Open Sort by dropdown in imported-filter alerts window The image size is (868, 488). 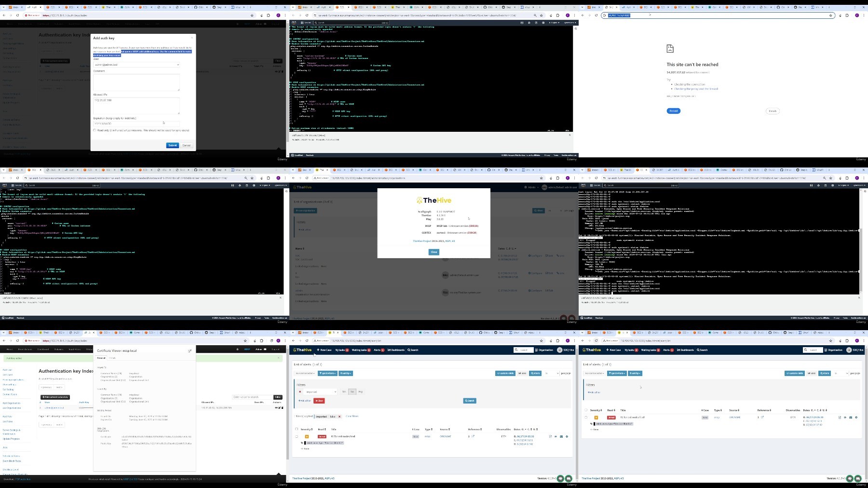point(346,373)
